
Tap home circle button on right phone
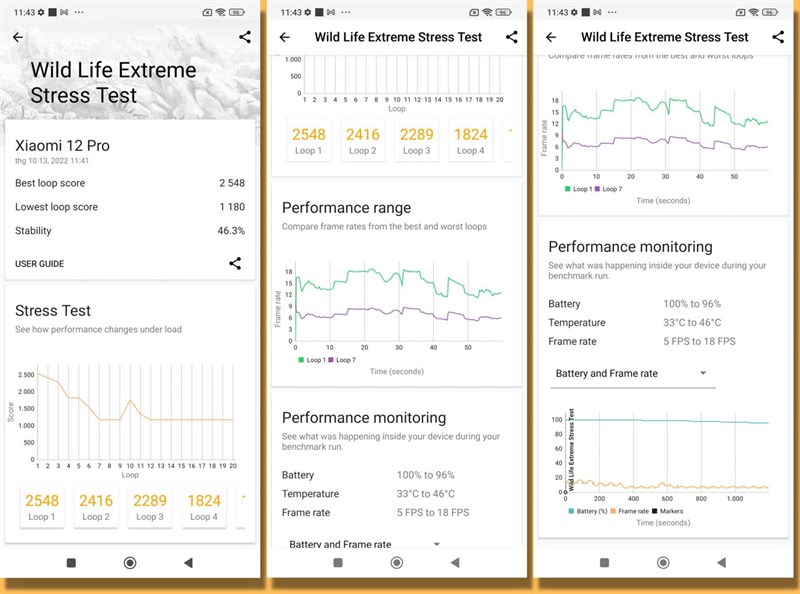pos(663,563)
